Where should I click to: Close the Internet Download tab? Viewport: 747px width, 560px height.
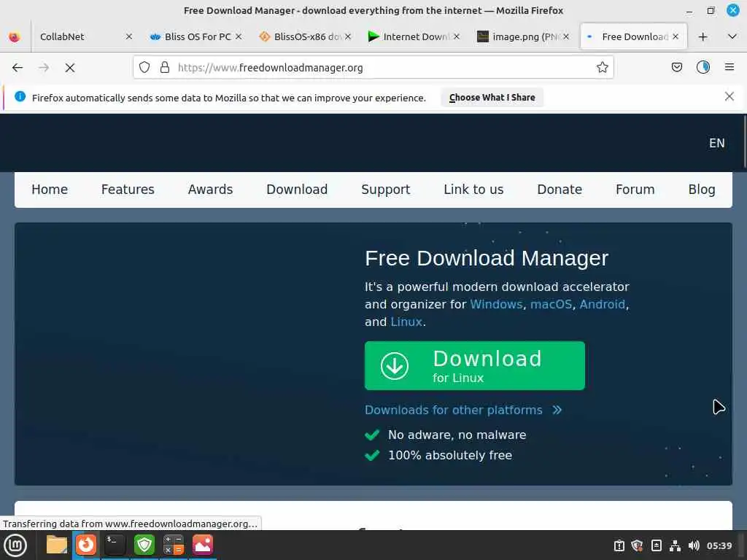[x=457, y=36]
